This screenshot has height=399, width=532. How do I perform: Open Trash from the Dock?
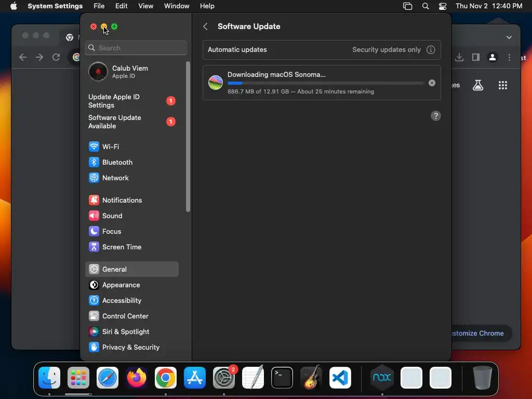pos(483,378)
